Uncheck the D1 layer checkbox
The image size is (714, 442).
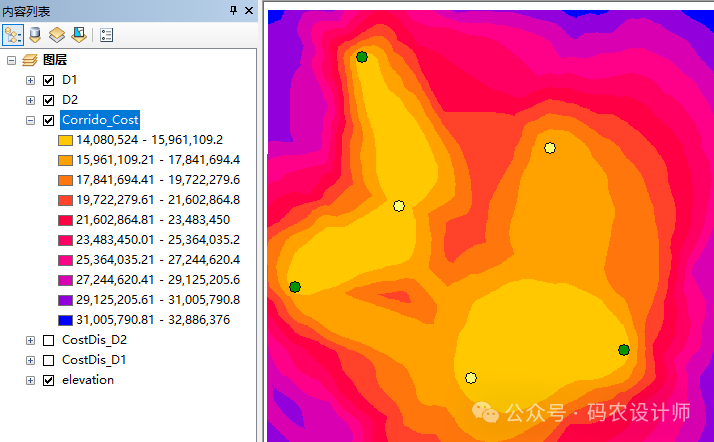[x=48, y=80]
